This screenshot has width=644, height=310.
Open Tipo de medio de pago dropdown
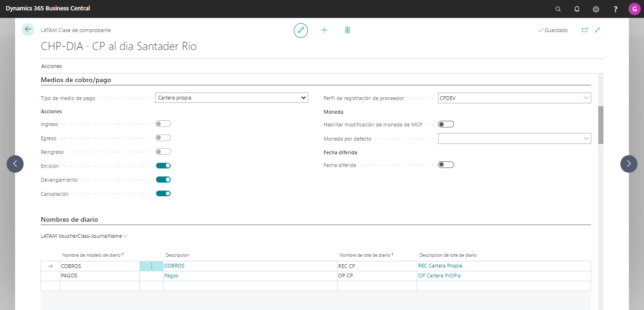(x=231, y=98)
